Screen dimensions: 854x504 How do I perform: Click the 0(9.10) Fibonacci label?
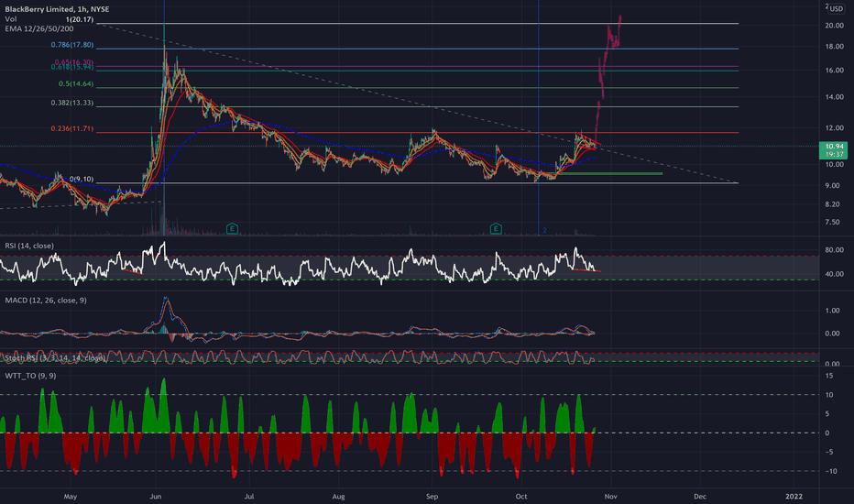pos(82,179)
